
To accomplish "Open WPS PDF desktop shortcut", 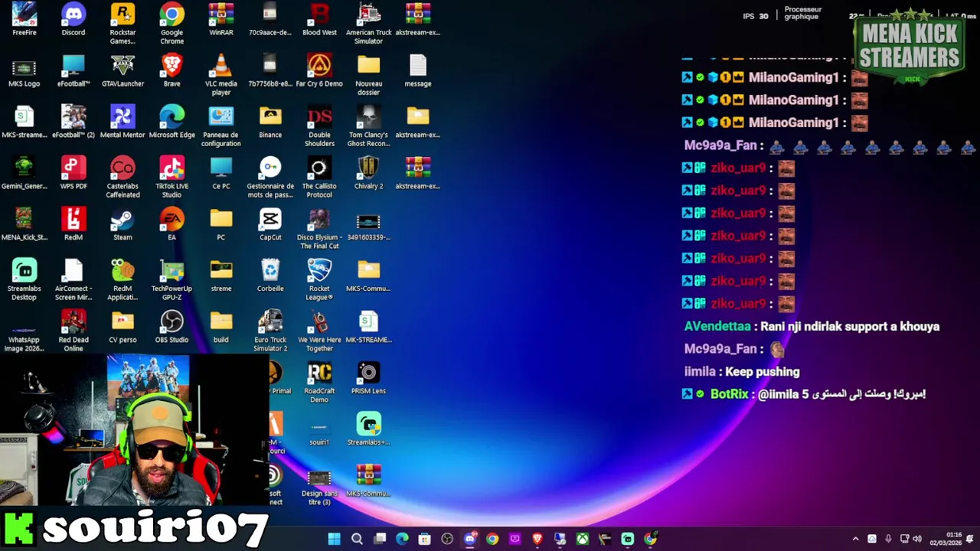I will [73, 173].
